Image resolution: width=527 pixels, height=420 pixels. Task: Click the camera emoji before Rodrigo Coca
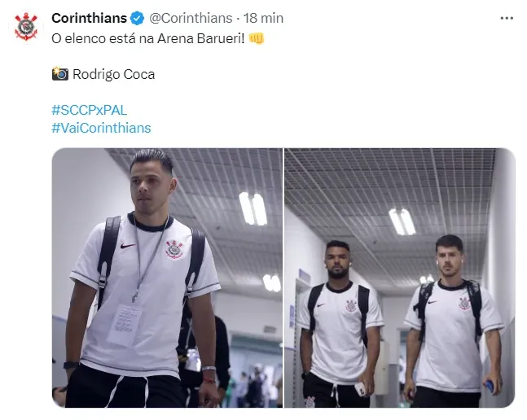[x=60, y=73]
